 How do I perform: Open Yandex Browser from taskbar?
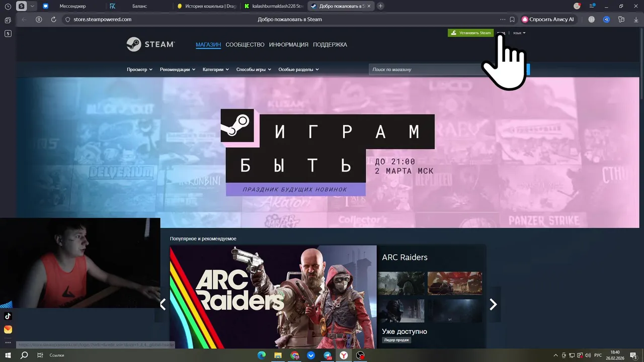pyautogui.click(x=344, y=355)
